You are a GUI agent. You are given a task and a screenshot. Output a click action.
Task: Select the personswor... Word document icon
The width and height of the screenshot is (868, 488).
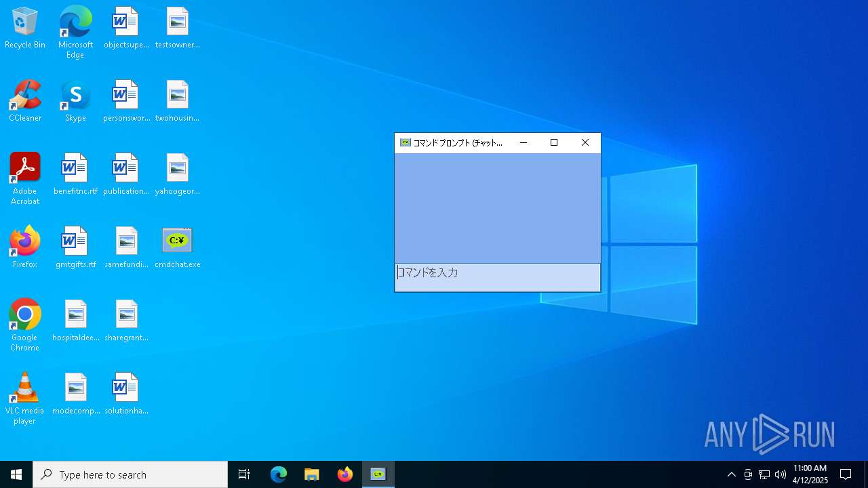(126, 102)
